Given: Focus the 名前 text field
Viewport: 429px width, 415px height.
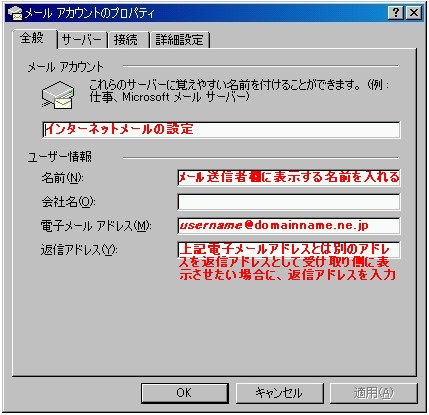Looking at the screenshot, I should [289, 177].
